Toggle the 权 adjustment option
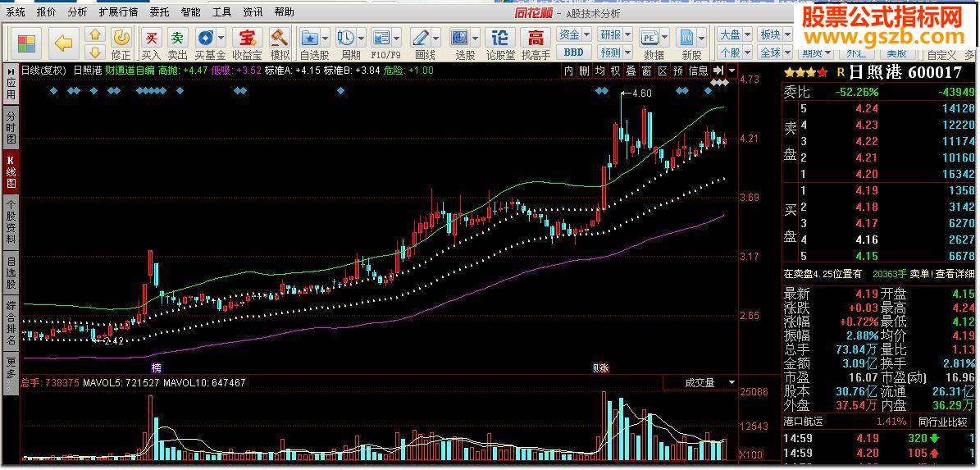980x470 pixels. pyautogui.click(x=616, y=71)
